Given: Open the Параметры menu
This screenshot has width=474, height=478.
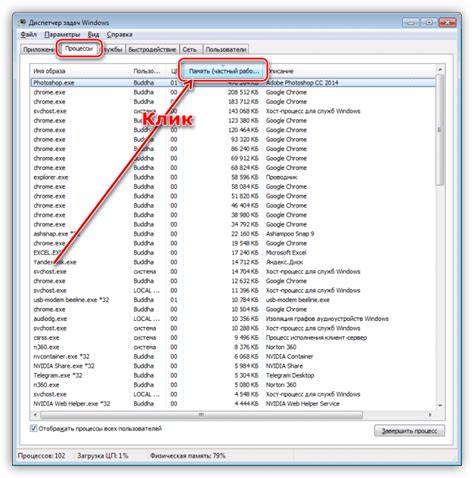Looking at the screenshot, I should (x=62, y=34).
